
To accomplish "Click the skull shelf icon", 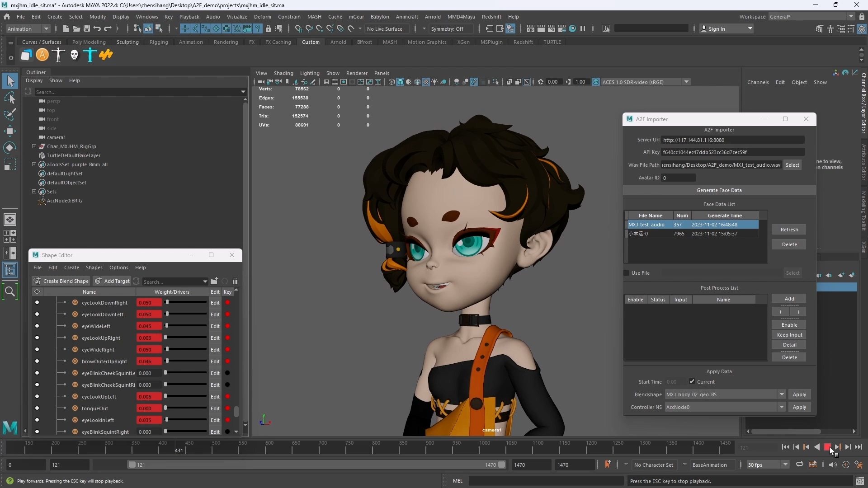I will (74, 55).
